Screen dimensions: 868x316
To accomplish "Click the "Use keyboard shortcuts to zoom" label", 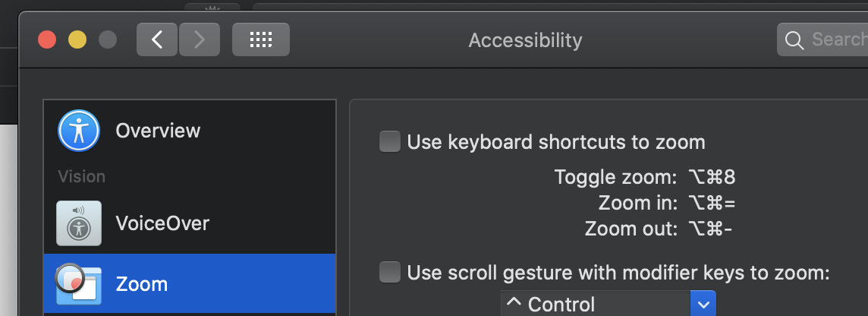I will 556,142.
